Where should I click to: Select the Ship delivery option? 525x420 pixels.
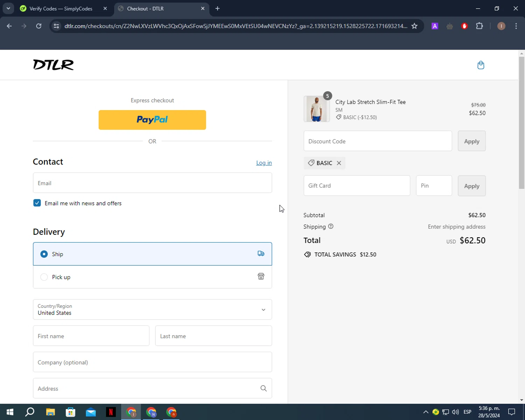(x=152, y=254)
